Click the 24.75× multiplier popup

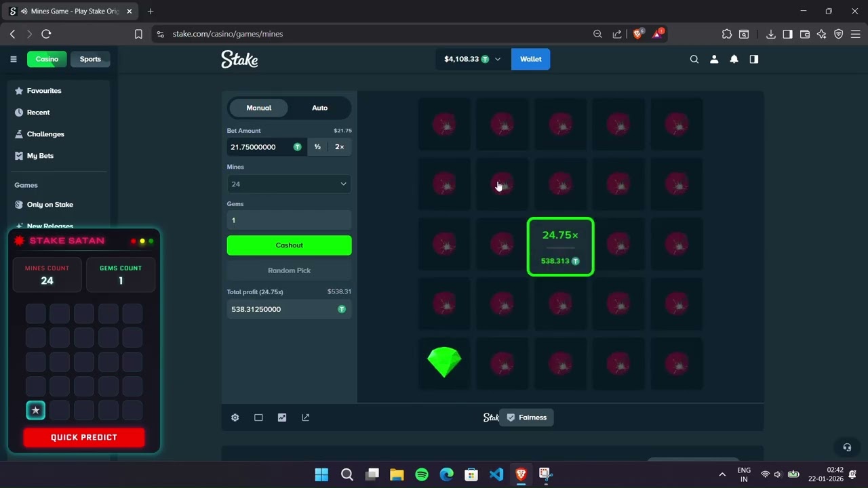(561, 247)
